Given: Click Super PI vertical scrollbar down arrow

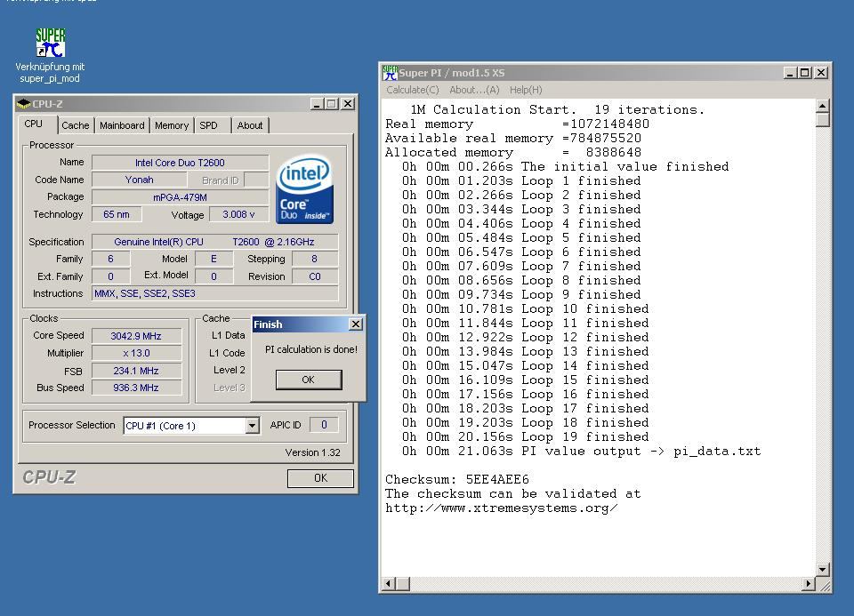Looking at the screenshot, I should [x=822, y=570].
